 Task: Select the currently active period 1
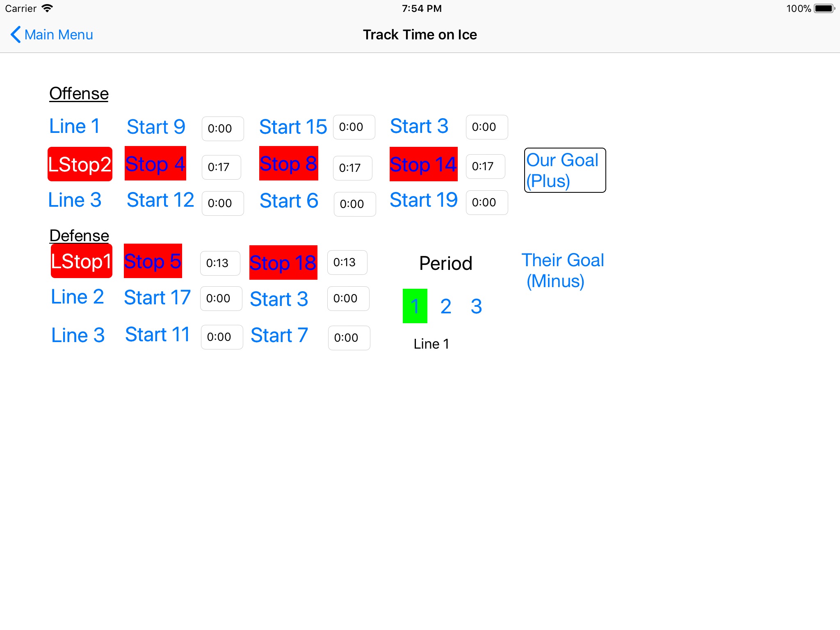(414, 304)
